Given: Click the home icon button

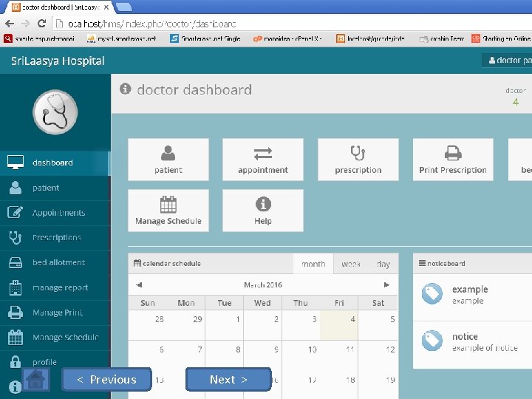Looking at the screenshot, I should point(35,379).
